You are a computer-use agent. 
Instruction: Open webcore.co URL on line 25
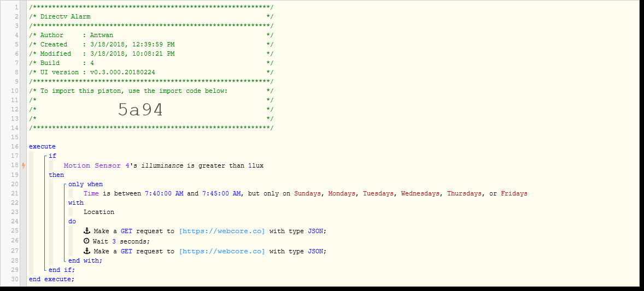coord(222,231)
